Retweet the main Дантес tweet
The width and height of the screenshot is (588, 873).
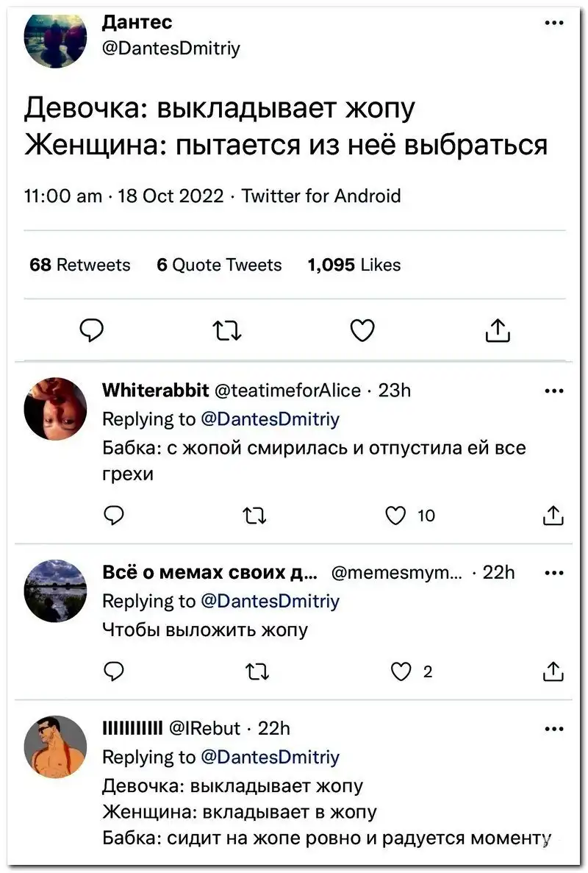227,332
